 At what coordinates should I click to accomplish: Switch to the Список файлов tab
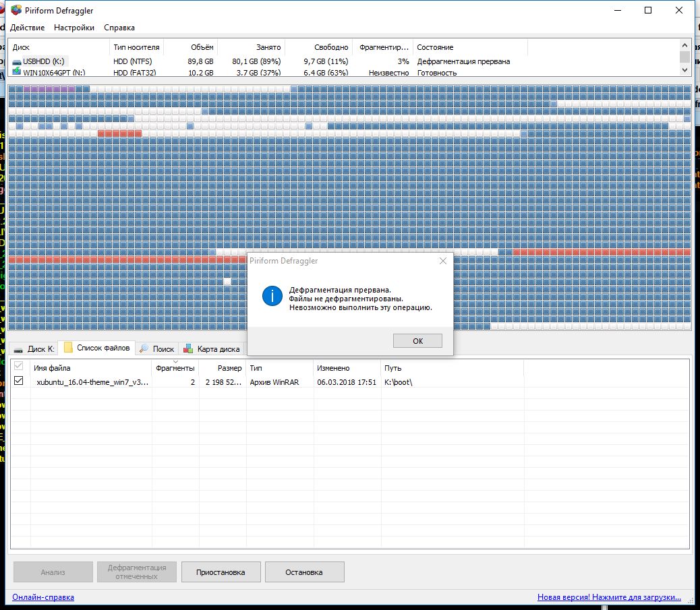[97, 348]
